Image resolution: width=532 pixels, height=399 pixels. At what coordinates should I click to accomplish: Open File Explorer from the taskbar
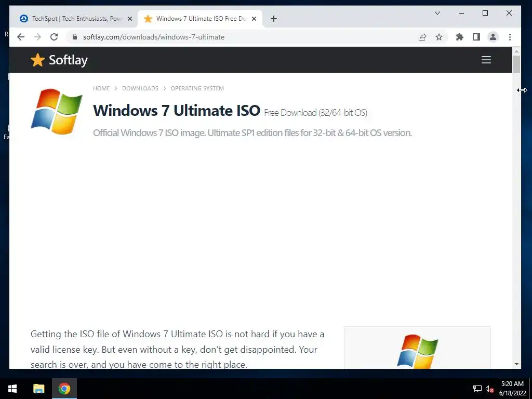tap(38, 389)
